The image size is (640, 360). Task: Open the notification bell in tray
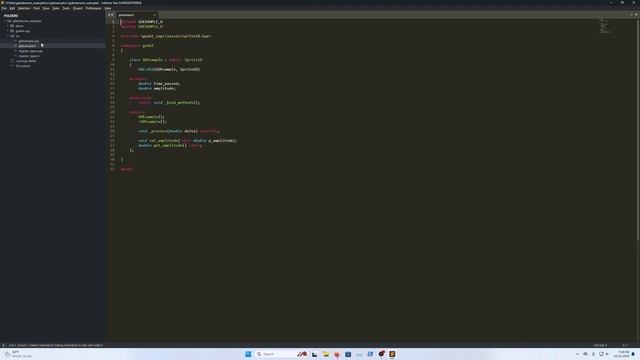[633, 354]
